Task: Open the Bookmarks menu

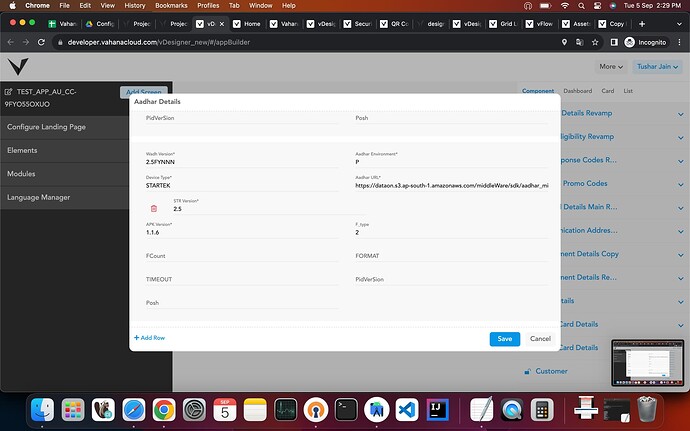Action: pos(171,6)
